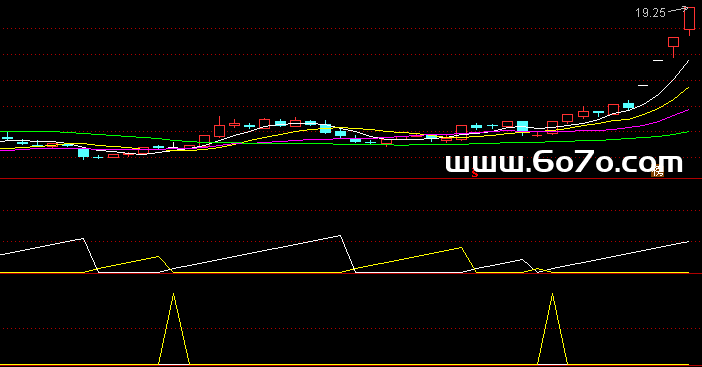Viewport: 702px width, 367px height.
Task: Click the lower white dash gap marker
Action: pyautogui.click(x=643, y=85)
